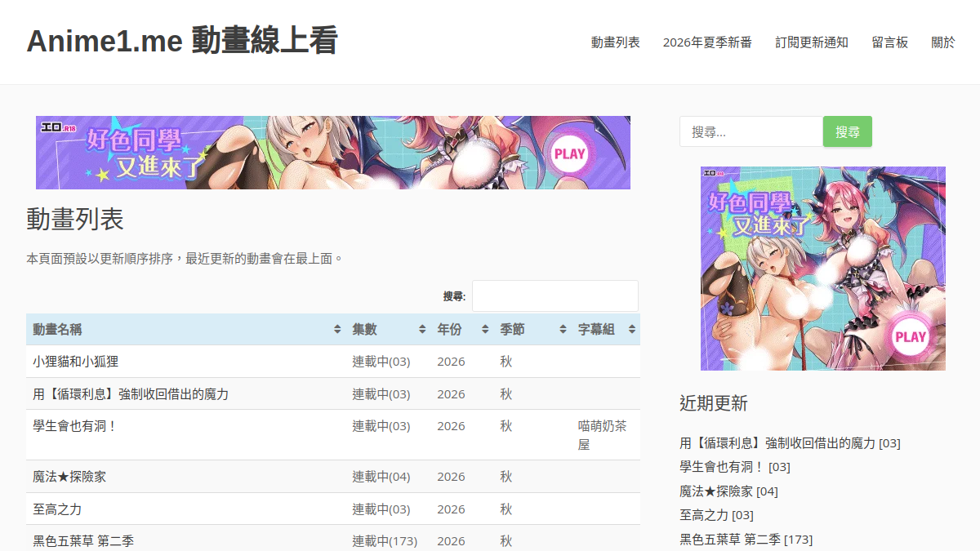The width and height of the screenshot is (980, 551).
Task: Open the 留言板 nav item
Action: (x=889, y=42)
